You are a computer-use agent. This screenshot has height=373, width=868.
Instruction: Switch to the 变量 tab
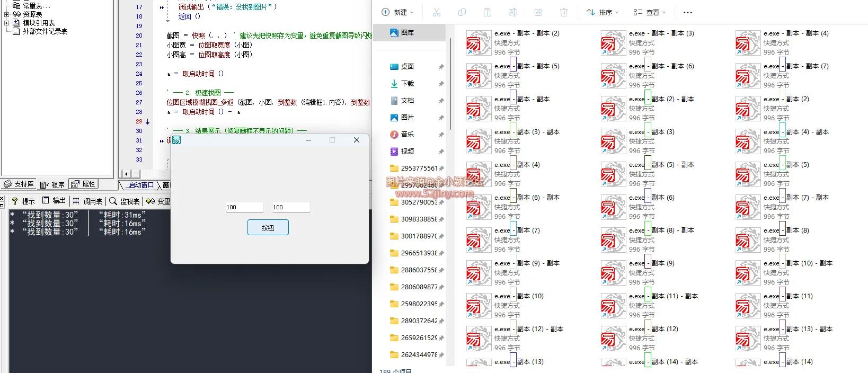[158, 201]
